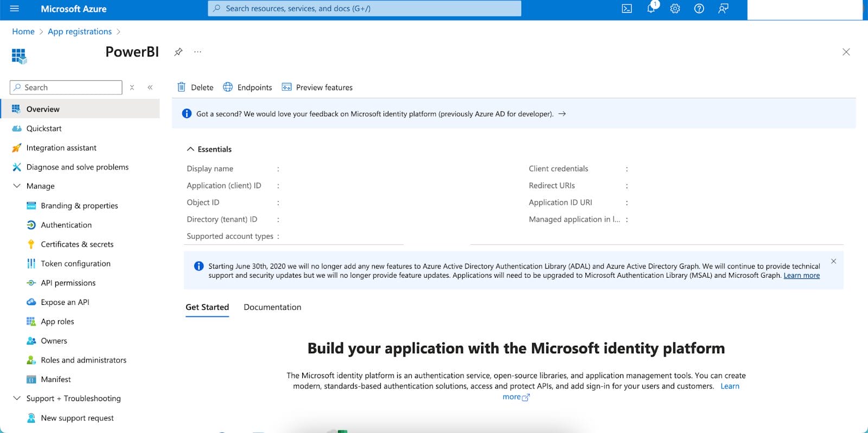Image resolution: width=868 pixels, height=433 pixels.
Task: Open the Feedback icon in header
Action: pos(723,9)
